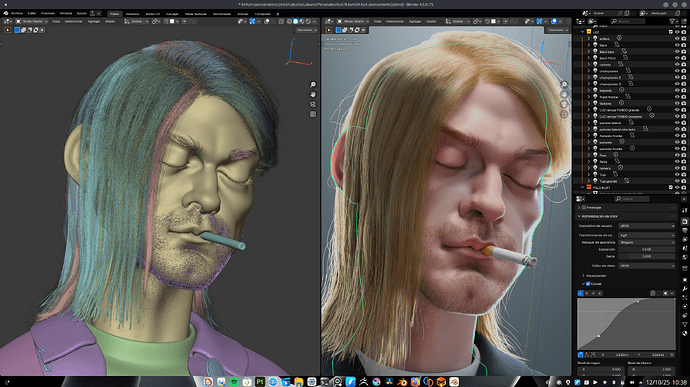Open the Object properties tab icon
Image resolution: width=690 pixels, height=387 pixels.
pos(685,280)
